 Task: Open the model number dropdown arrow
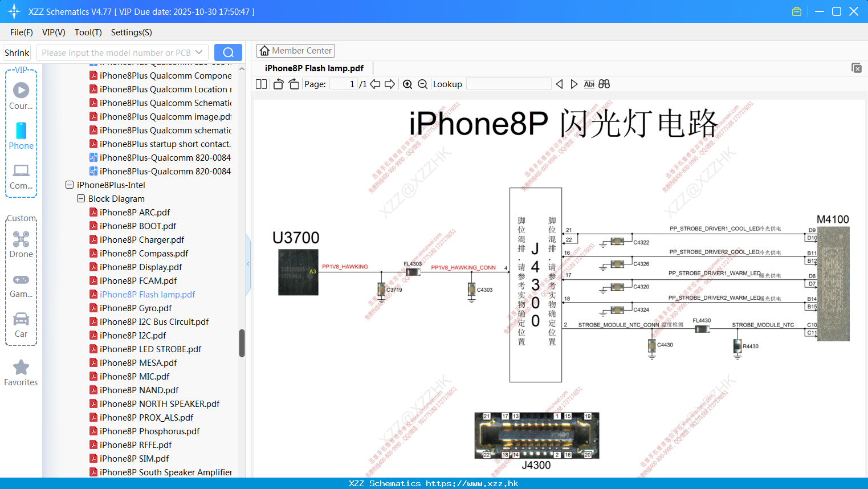199,52
